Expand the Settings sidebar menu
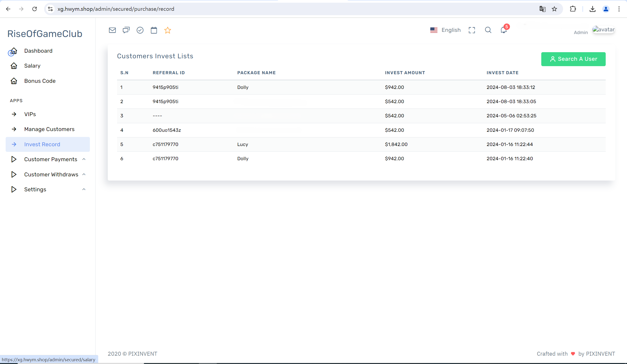The width and height of the screenshot is (627, 364). pos(35,189)
